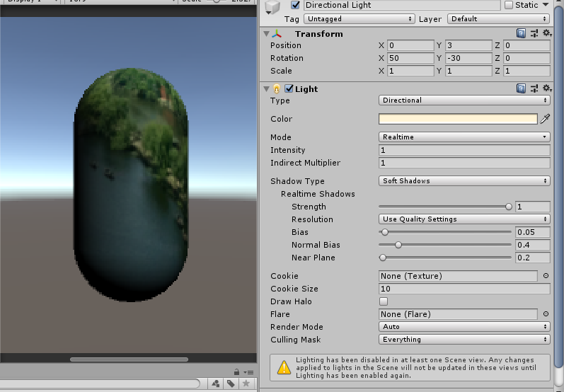Click the Near Plane slider handle

point(383,258)
